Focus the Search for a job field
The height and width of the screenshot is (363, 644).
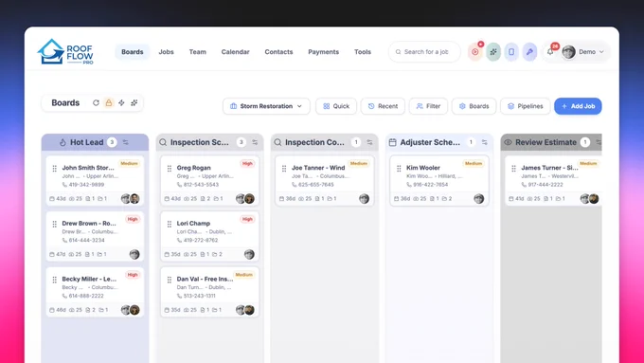click(x=424, y=52)
